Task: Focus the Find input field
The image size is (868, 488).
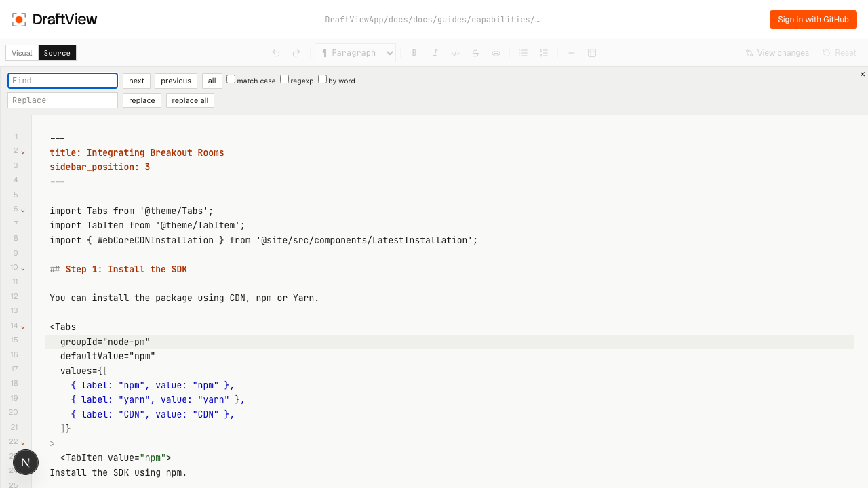Action: 62,81
